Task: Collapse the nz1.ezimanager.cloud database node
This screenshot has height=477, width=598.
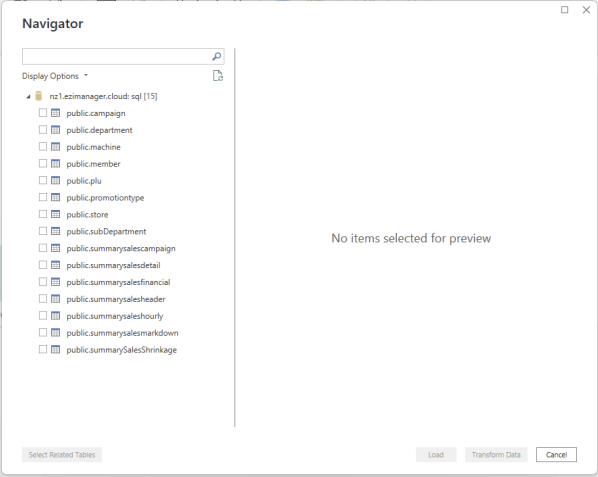Action: click(x=28, y=97)
